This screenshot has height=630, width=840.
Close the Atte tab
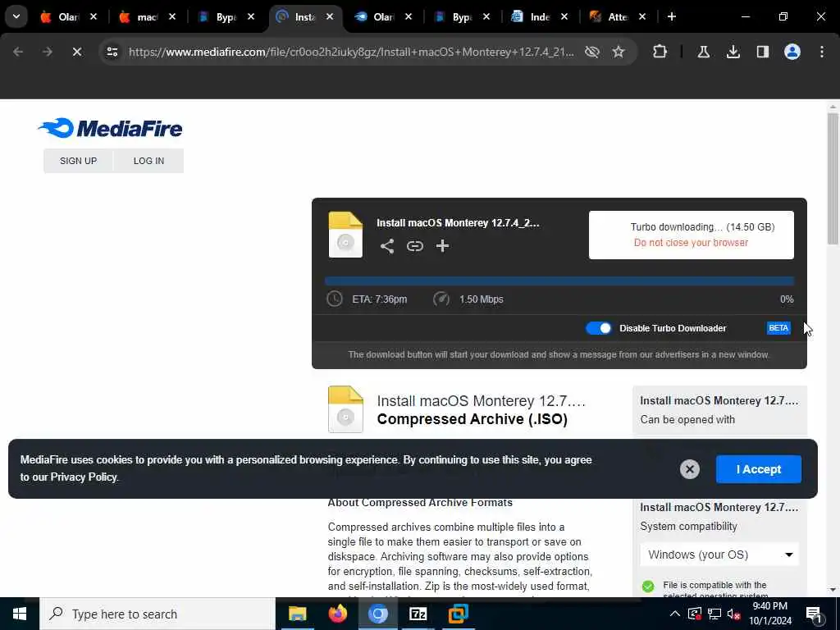642,16
